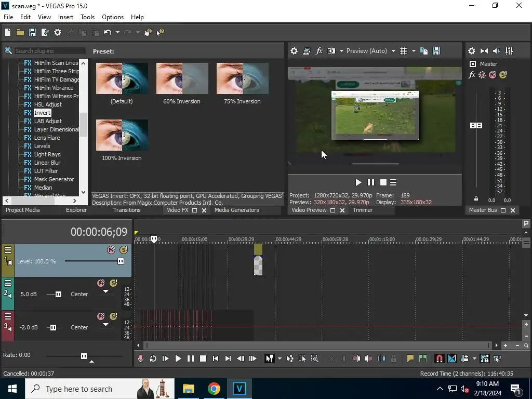532x399 pixels.
Task: Select Lens Flare in plug-in list
Action: point(47,138)
